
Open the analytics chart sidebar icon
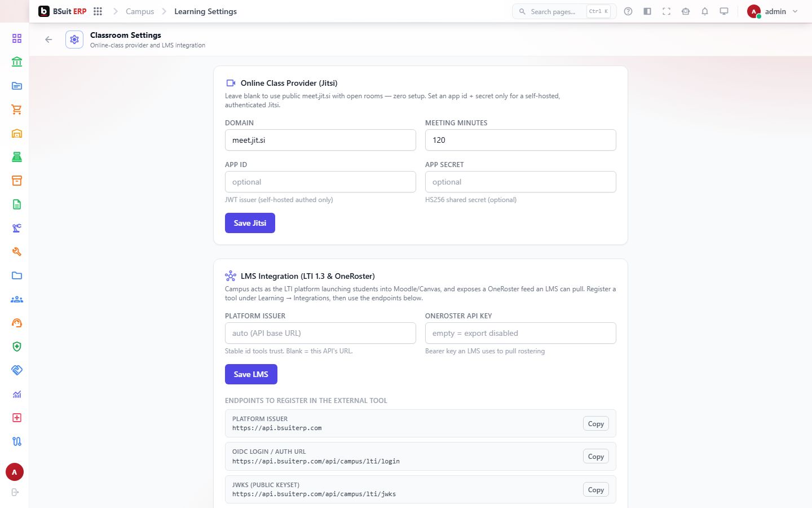tap(17, 394)
